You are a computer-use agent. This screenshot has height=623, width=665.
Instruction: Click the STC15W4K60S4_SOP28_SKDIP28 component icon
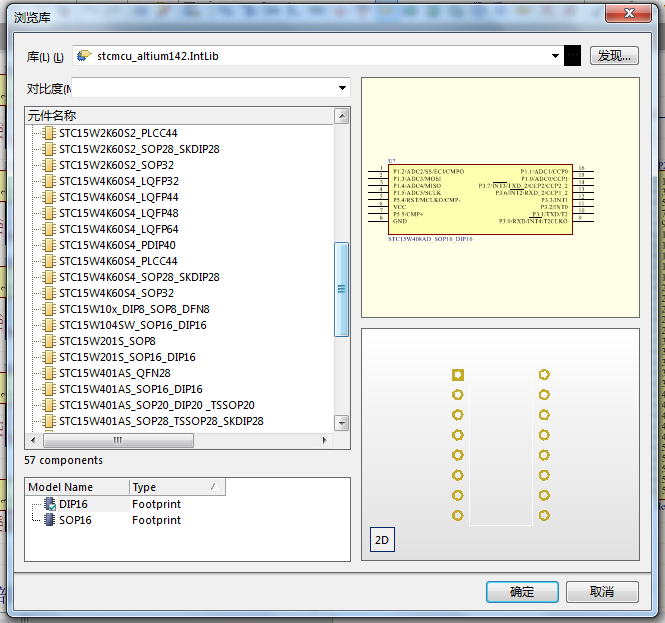49,277
